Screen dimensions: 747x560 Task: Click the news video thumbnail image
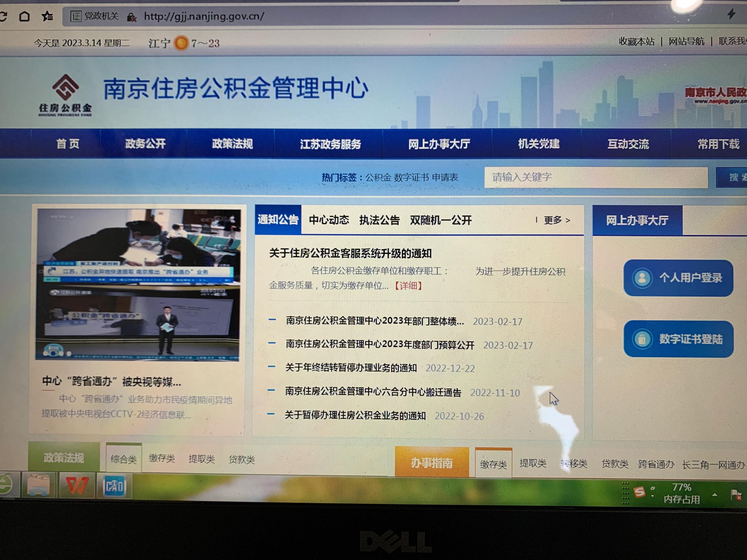pyautogui.click(x=138, y=285)
